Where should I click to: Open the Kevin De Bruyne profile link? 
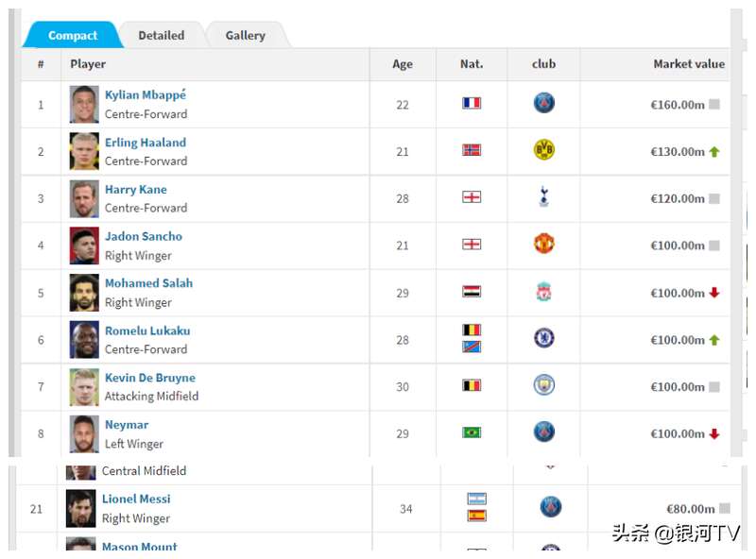click(150, 378)
